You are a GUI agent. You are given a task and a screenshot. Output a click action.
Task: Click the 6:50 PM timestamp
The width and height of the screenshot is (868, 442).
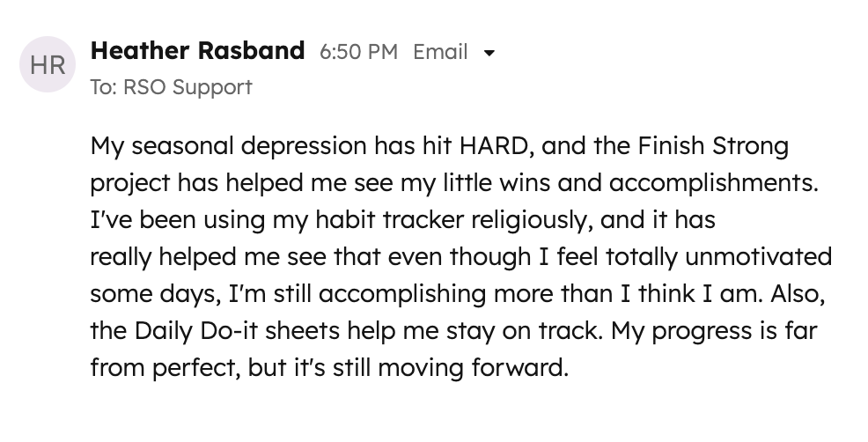(358, 52)
